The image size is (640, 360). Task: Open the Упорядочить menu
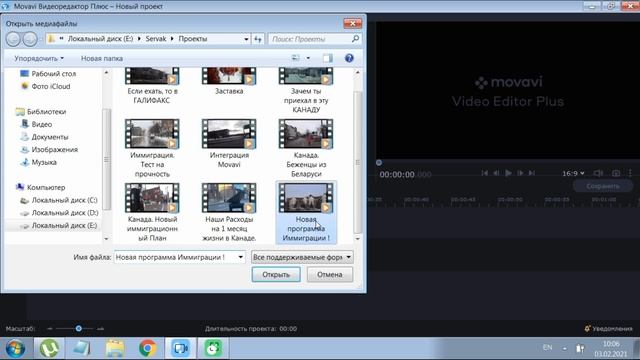point(39,58)
